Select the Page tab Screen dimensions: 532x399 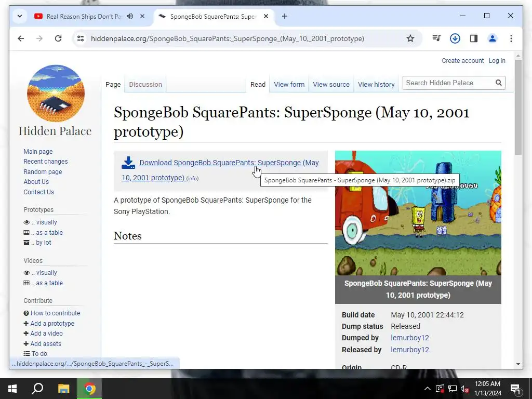click(113, 85)
